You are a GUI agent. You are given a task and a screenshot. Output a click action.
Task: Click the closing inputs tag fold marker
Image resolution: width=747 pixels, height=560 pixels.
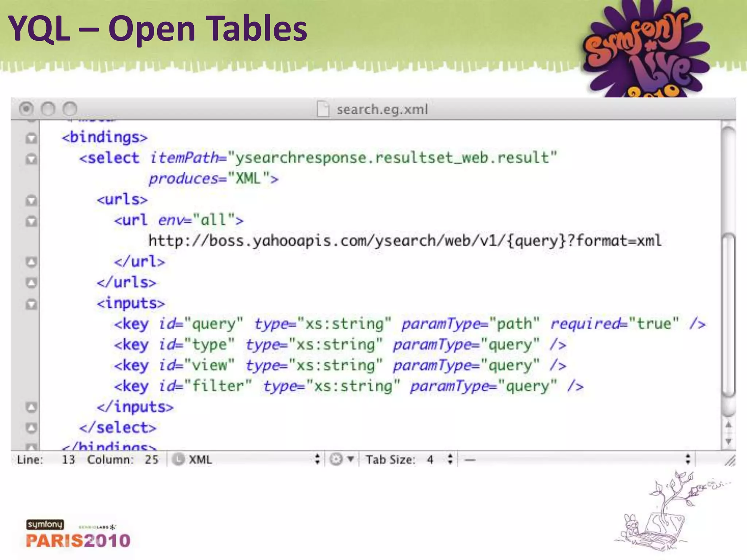click(x=31, y=407)
